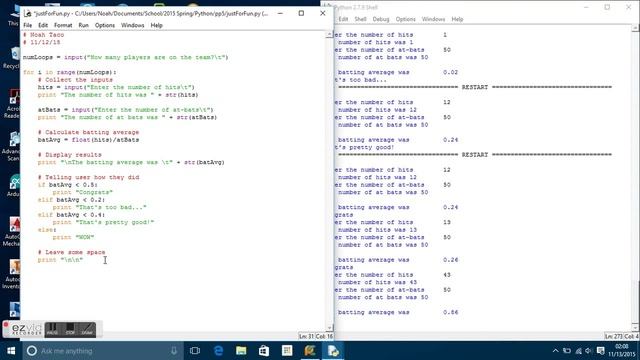Open volume control tray icon
640x360 pixels.
(x=589, y=351)
